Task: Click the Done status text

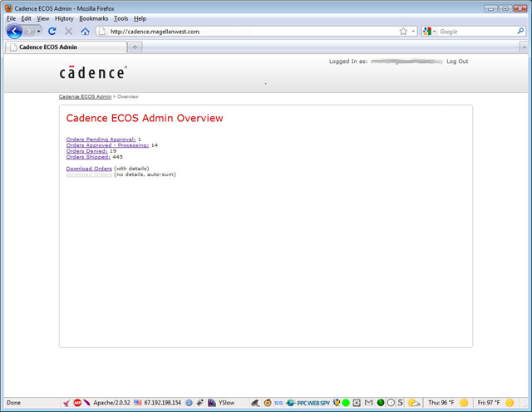Action: click(13, 403)
